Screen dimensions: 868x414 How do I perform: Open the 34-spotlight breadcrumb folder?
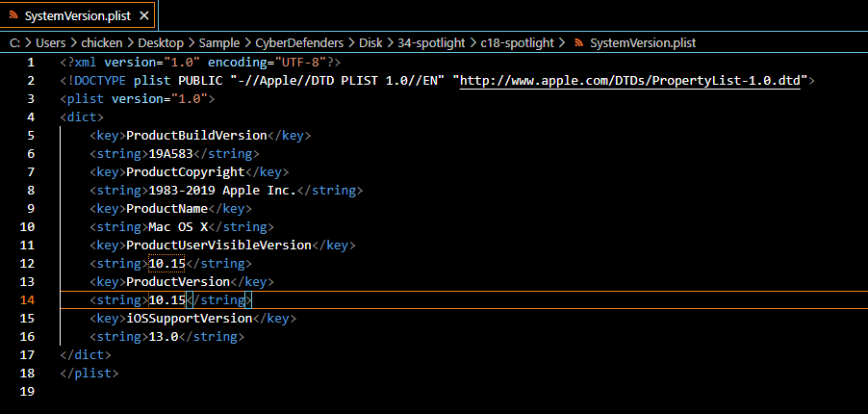(x=432, y=43)
